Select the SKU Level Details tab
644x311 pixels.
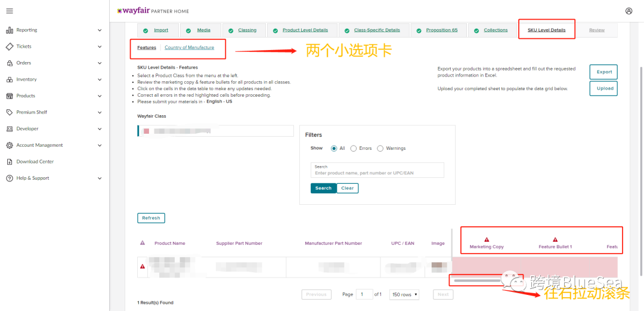click(547, 30)
